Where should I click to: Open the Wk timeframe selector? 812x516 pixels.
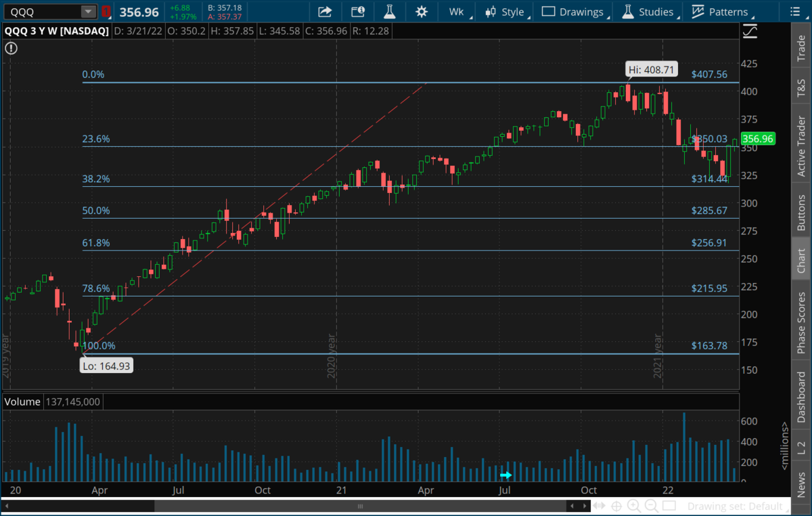457,12
